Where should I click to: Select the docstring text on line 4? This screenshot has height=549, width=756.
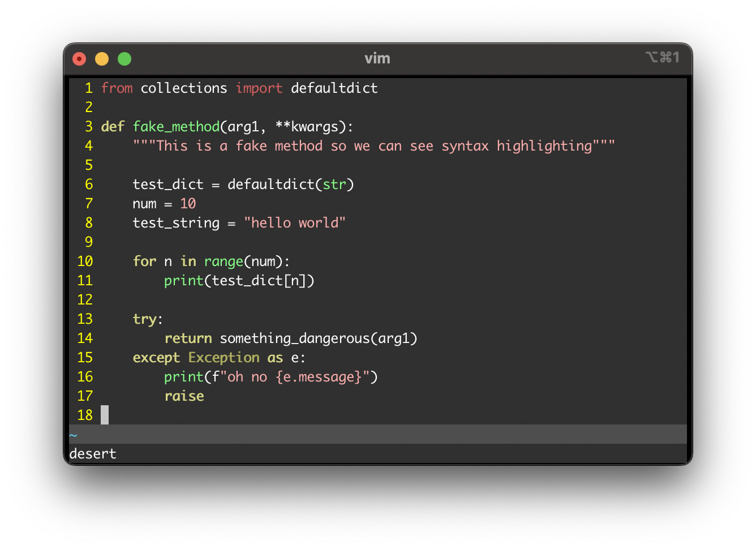[373, 145]
